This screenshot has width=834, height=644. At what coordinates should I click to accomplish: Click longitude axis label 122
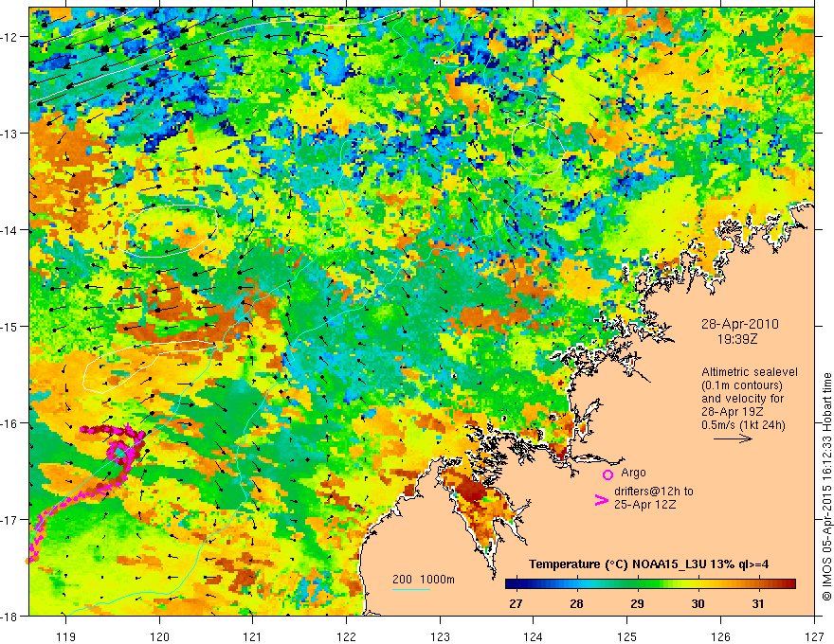click(347, 636)
